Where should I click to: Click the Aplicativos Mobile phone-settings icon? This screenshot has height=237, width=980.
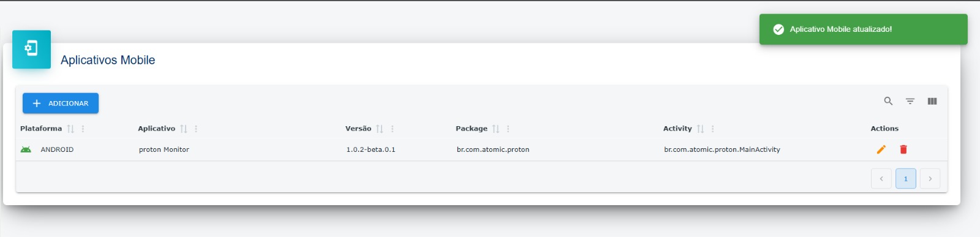pos(31,48)
